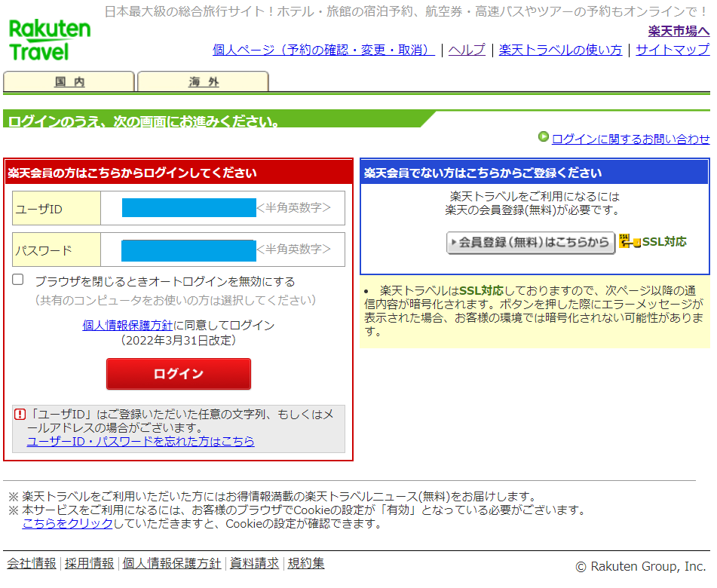Image resolution: width=717 pixels, height=588 pixels.
Task: Click the green arrow icon beside ログインに関するお問い合わせ
Action: (544, 136)
